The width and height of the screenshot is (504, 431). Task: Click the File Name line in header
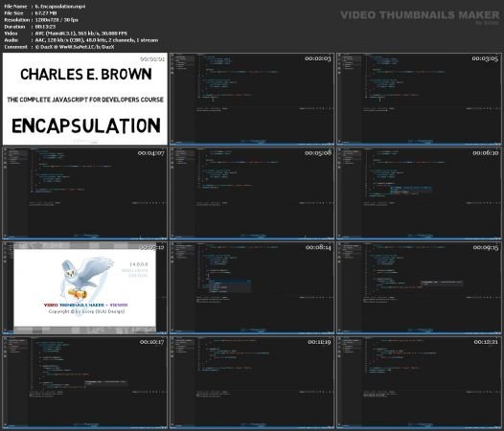point(45,6)
